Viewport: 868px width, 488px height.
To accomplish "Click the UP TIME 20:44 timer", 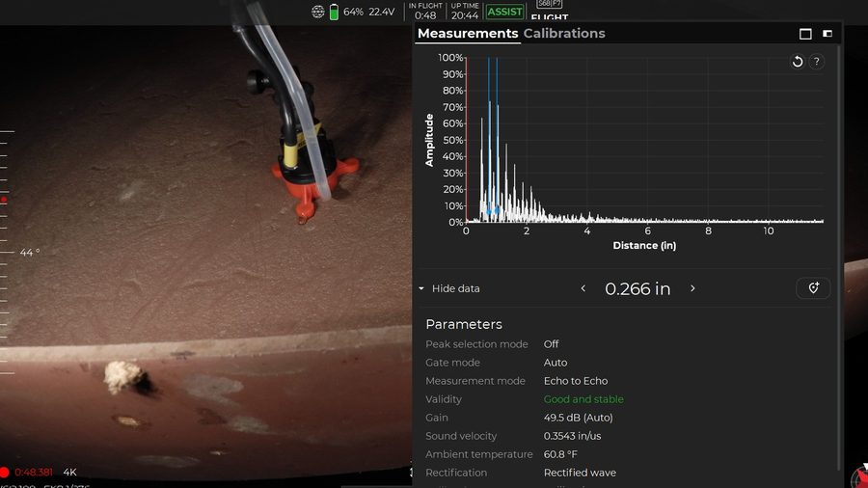I will tap(465, 11).
